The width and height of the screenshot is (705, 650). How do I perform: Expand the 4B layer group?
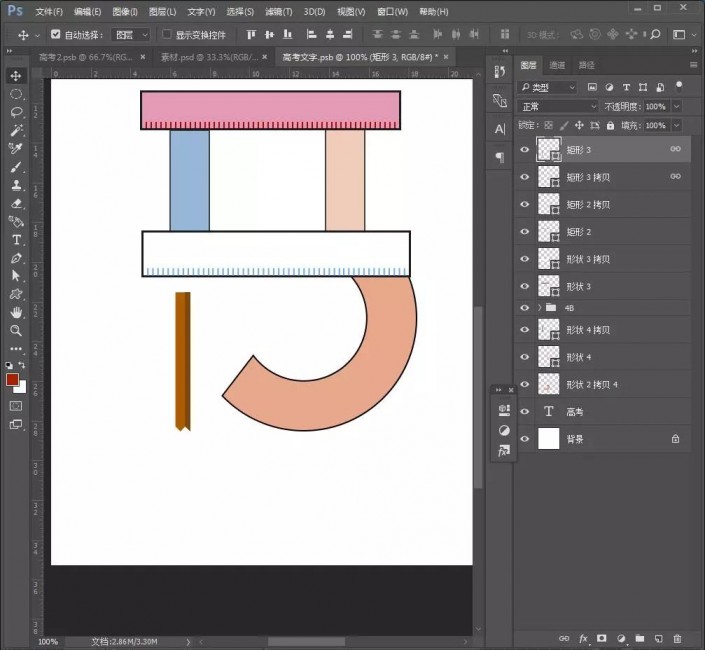pyautogui.click(x=539, y=308)
